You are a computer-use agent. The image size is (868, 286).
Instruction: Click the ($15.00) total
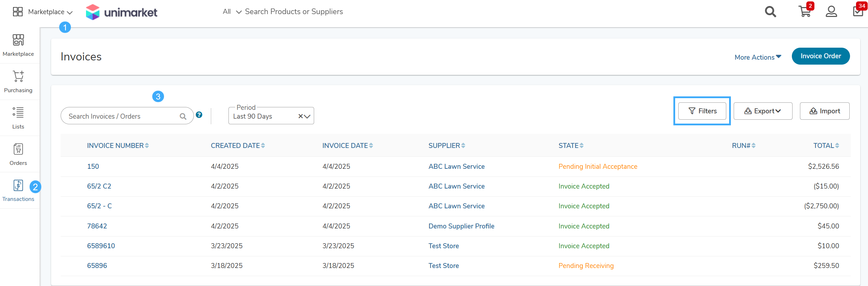[x=826, y=186]
